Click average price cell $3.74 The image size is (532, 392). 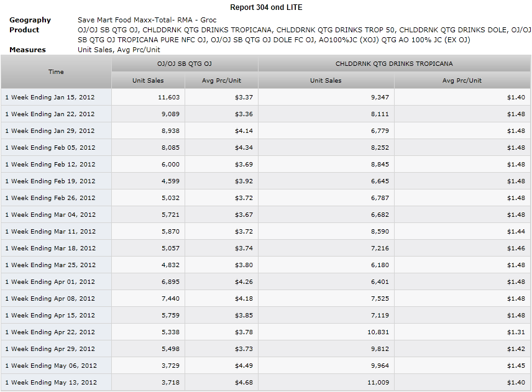tap(244, 248)
